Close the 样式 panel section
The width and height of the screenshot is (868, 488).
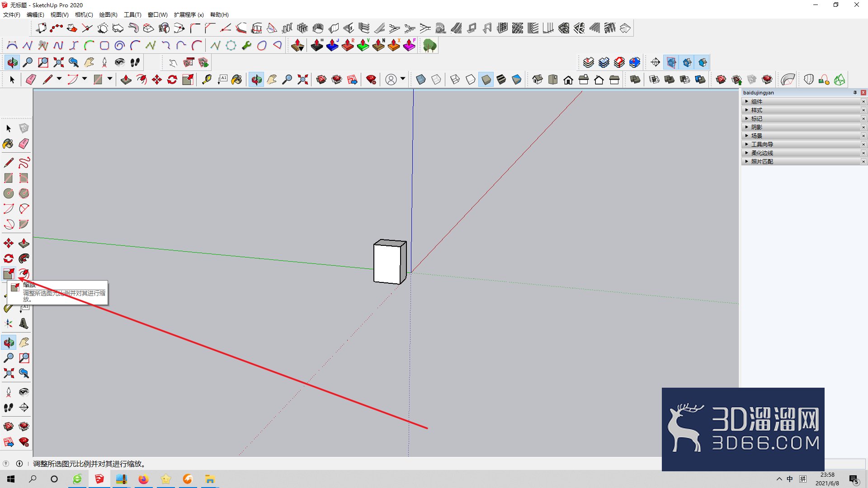863,110
